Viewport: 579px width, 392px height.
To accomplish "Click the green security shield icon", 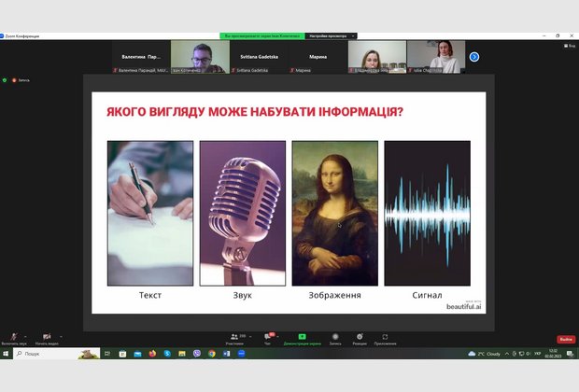I will pos(5,80).
